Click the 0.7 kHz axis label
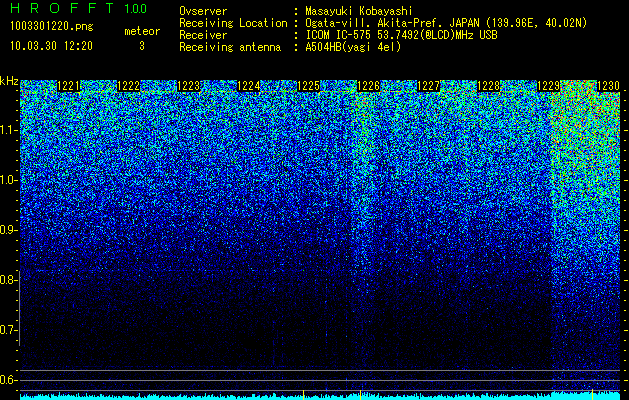This screenshot has width=629, height=400. click(x=8, y=330)
